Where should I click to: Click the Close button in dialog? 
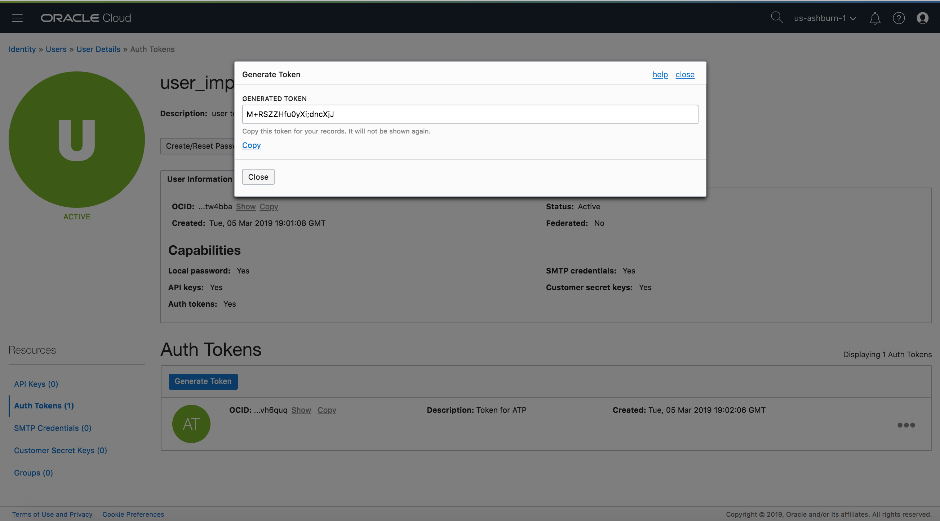(x=258, y=177)
